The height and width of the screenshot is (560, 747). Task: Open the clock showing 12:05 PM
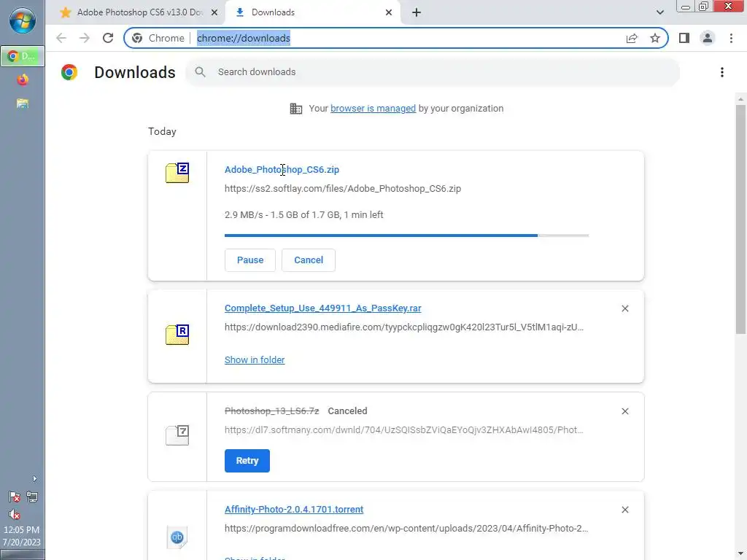pyautogui.click(x=21, y=536)
